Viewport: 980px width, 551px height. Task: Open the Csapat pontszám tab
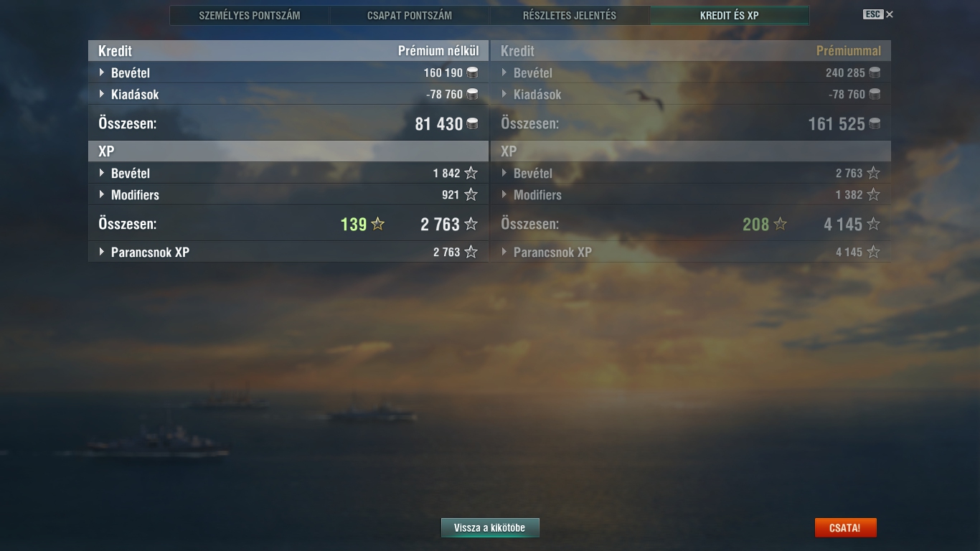tap(410, 15)
